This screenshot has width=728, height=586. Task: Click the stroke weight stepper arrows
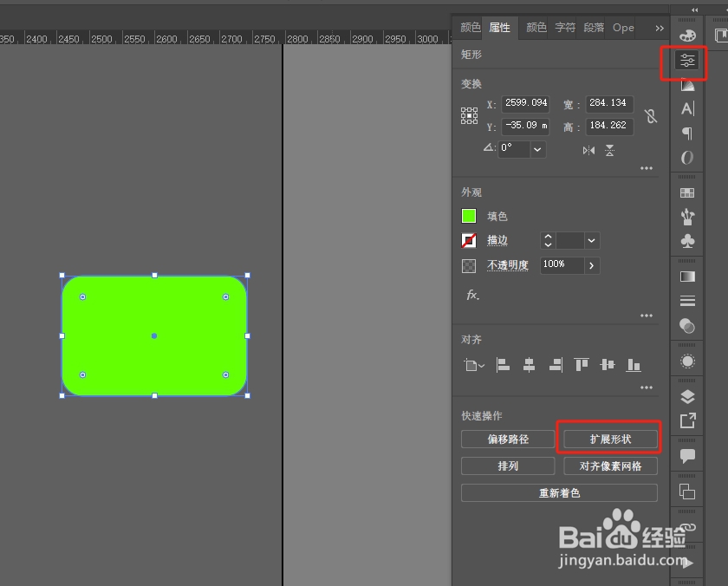(548, 240)
